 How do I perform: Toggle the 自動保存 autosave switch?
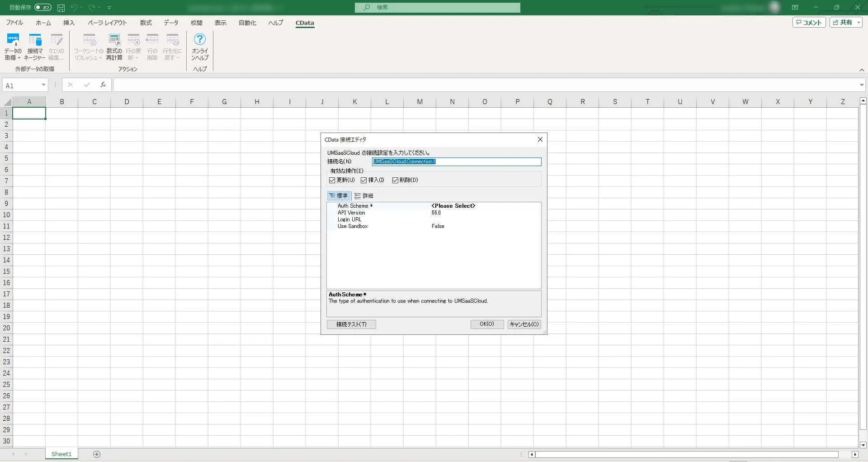coord(43,8)
